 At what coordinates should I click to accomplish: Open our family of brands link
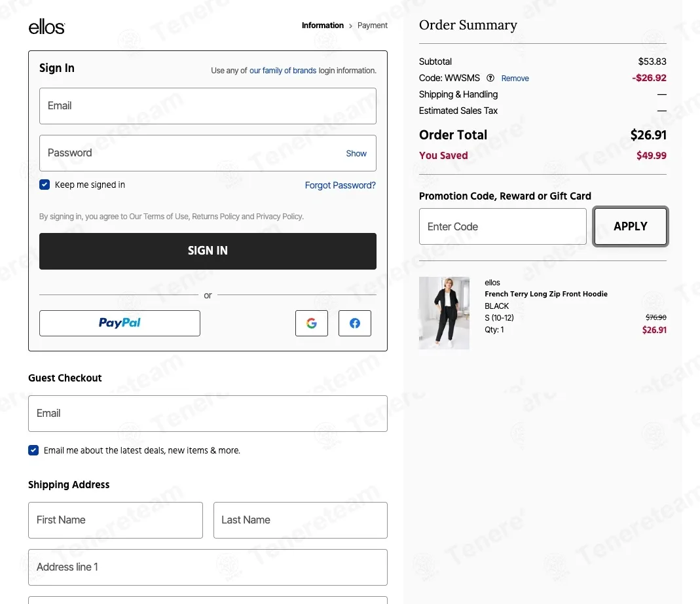tap(283, 71)
